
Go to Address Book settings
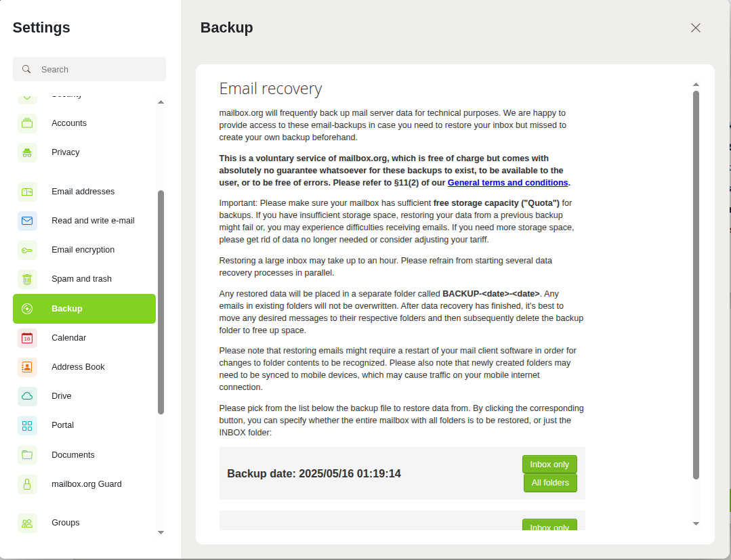tap(85, 367)
